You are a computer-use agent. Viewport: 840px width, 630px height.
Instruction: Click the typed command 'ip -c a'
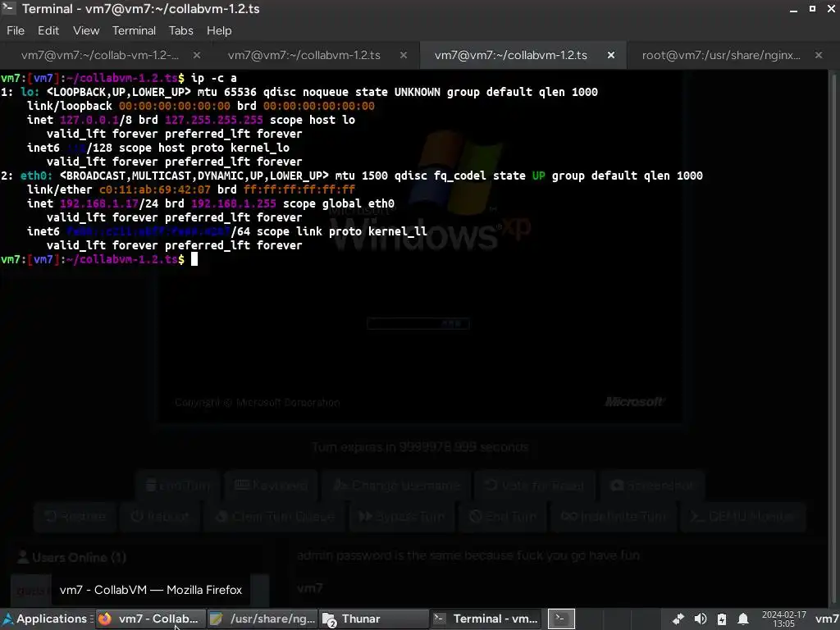click(x=214, y=78)
